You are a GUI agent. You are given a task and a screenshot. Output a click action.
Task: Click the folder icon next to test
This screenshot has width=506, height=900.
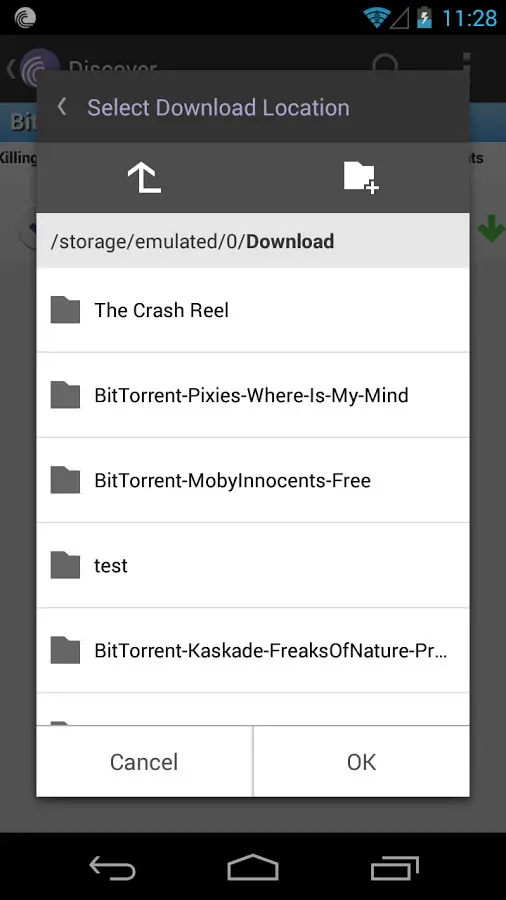65,565
